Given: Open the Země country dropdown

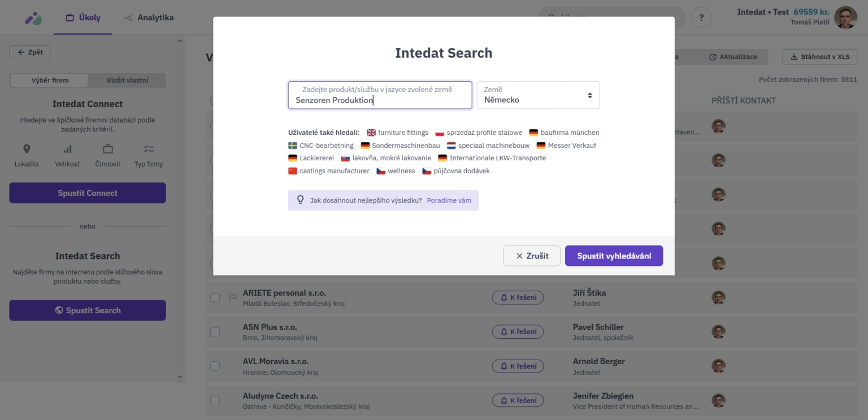Looking at the screenshot, I should 538,95.
